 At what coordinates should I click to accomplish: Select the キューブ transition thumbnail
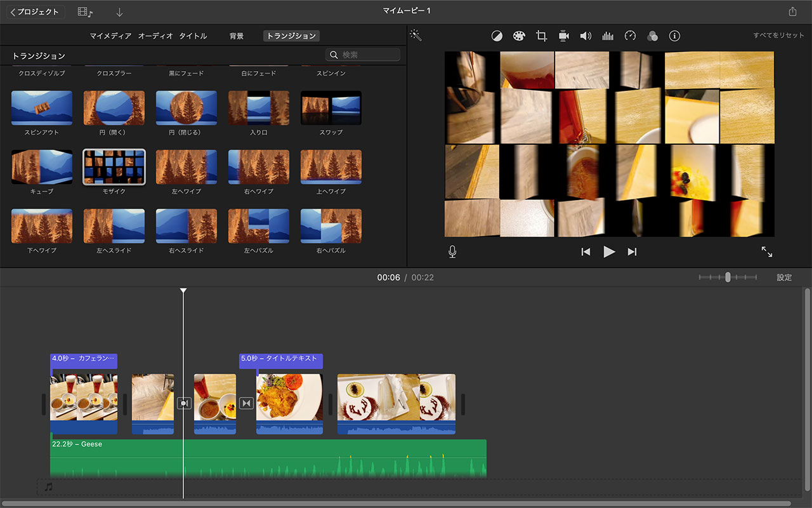click(42, 167)
